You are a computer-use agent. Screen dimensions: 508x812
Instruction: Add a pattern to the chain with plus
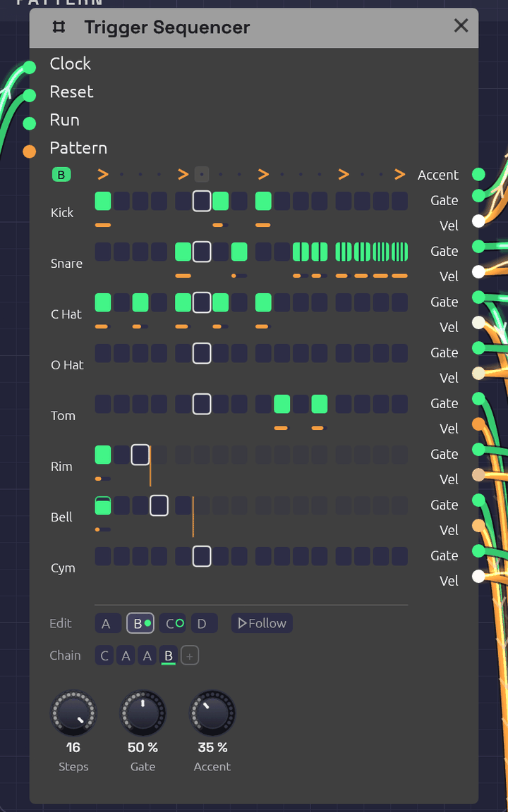pyautogui.click(x=190, y=656)
